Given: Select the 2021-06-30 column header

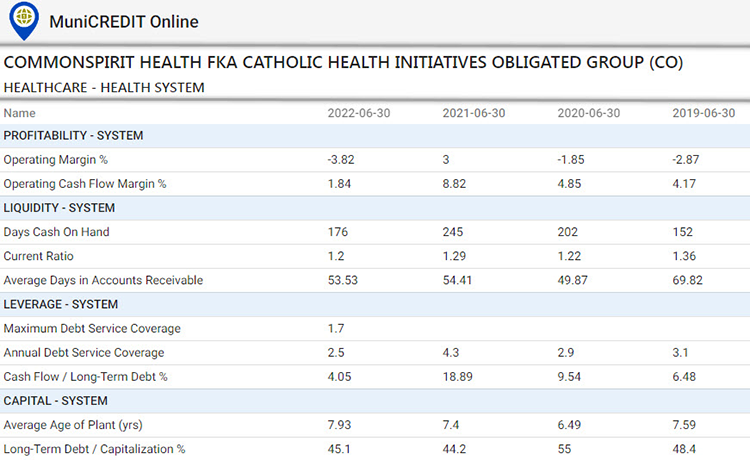Looking at the screenshot, I should pyautogui.click(x=474, y=113).
